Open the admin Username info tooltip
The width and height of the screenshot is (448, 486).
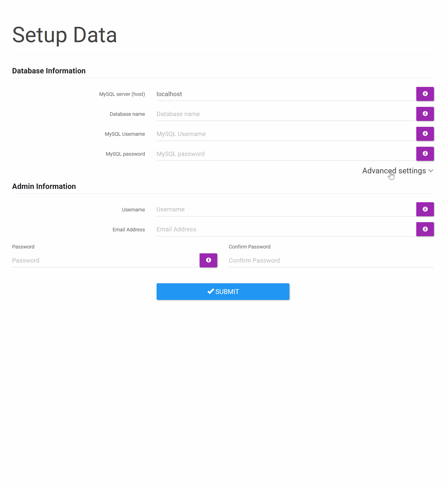tap(425, 209)
